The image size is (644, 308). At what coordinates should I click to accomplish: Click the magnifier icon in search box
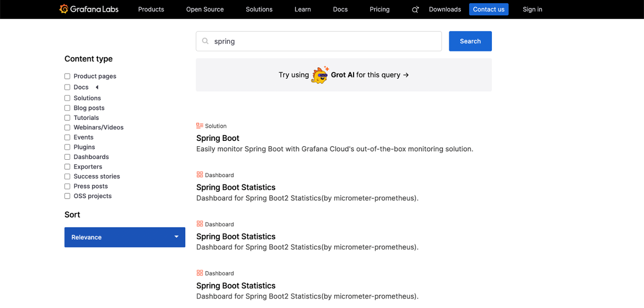pyautogui.click(x=206, y=41)
